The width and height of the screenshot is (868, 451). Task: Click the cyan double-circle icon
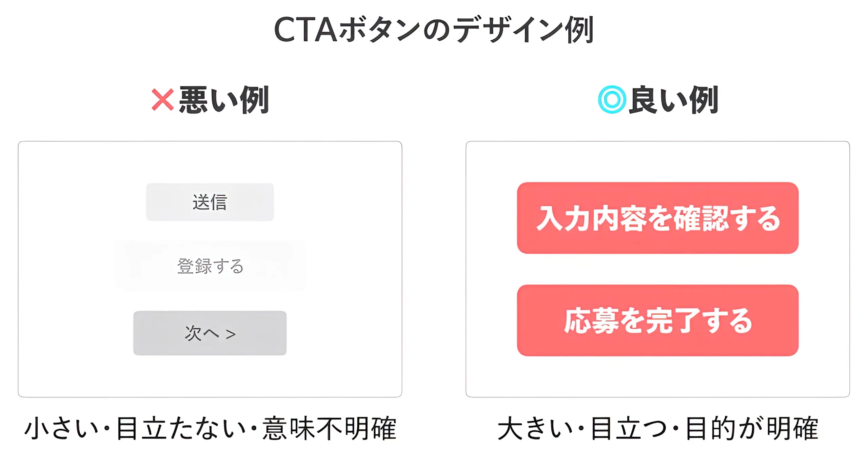612,100
